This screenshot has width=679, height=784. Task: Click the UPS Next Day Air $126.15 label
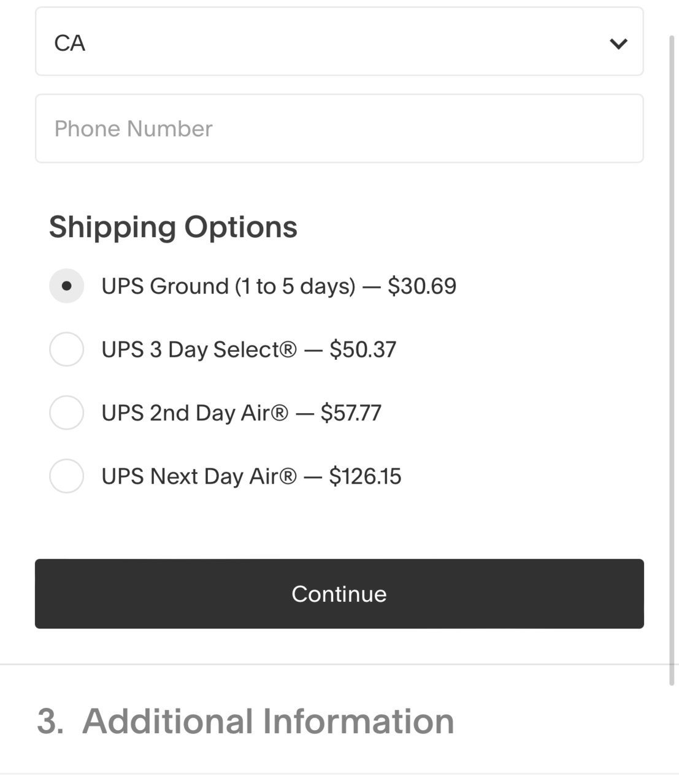click(x=251, y=476)
